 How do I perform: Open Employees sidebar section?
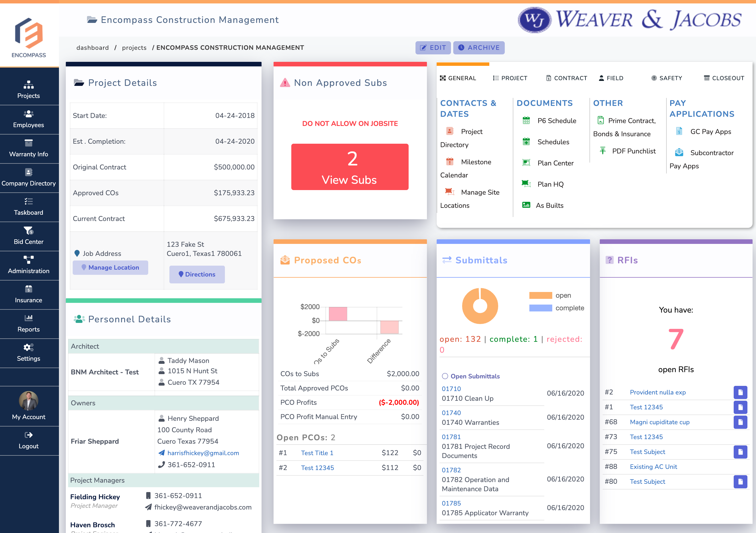pyautogui.click(x=29, y=119)
